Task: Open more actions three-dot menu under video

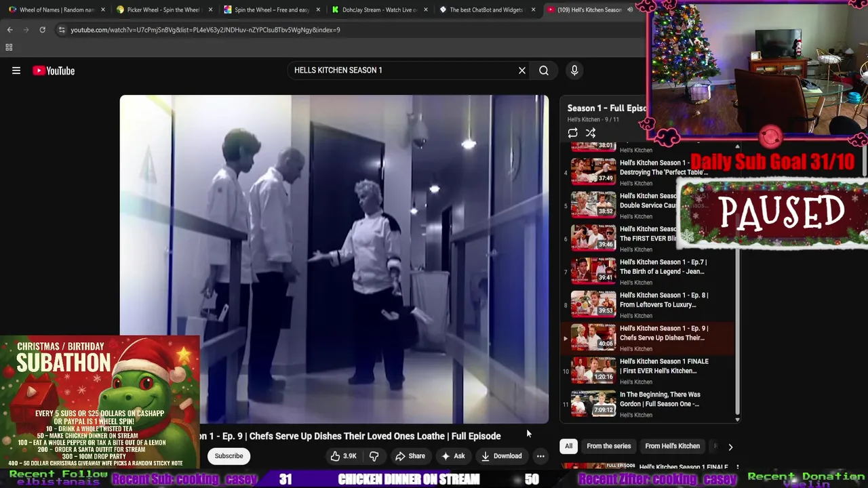Action: coord(540,456)
